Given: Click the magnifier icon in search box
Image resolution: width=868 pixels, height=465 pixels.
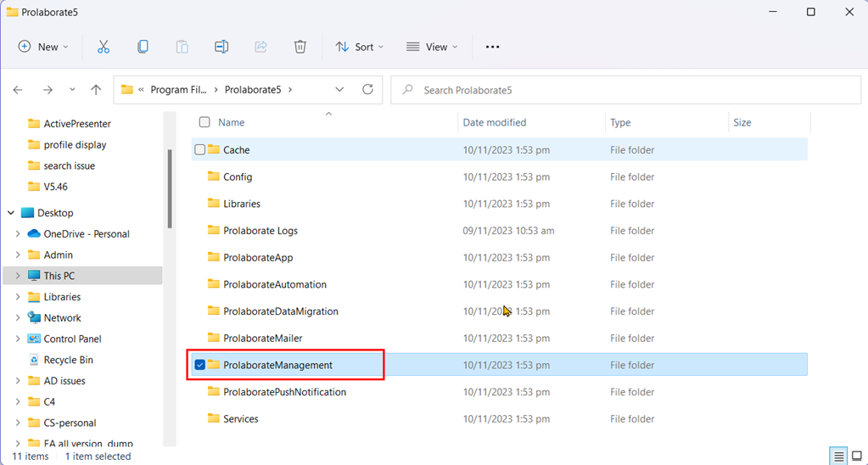Looking at the screenshot, I should [408, 90].
